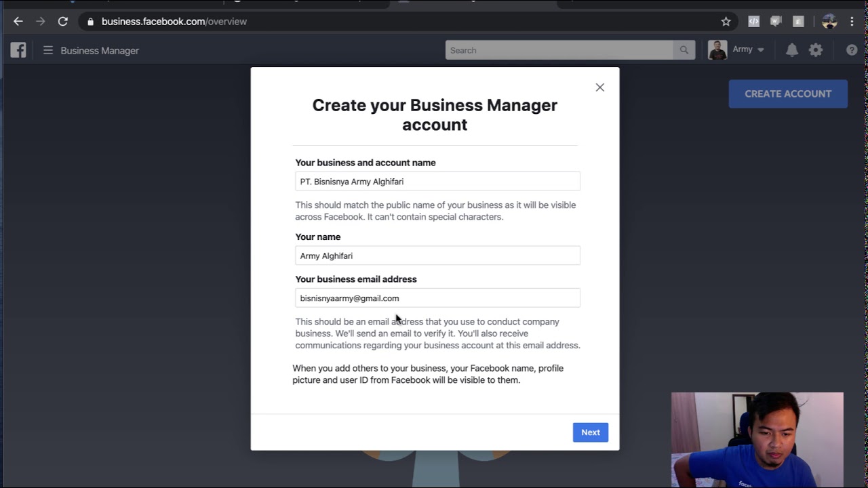Open the code brackets browser extension
Screen dimensions: 868x488
754,22
